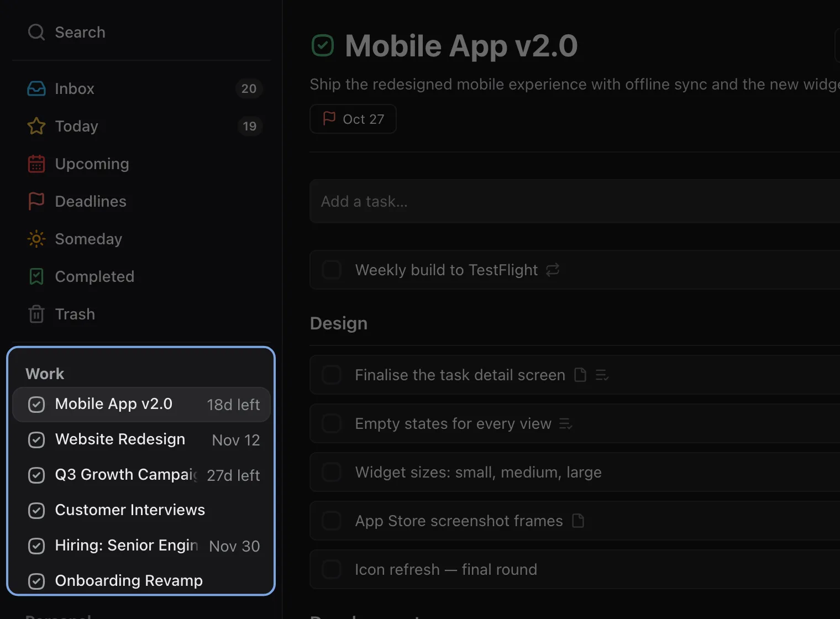Tick Empty states for every view checkbox
This screenshot has height=619, width=840.
[332, 423]
